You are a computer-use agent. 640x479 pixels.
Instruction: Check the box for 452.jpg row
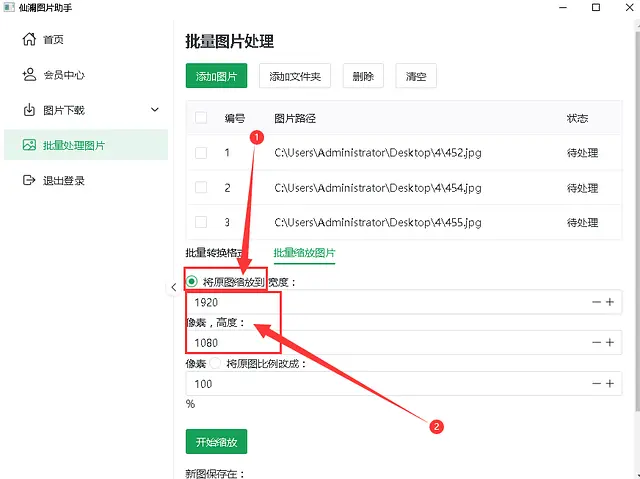201,153
